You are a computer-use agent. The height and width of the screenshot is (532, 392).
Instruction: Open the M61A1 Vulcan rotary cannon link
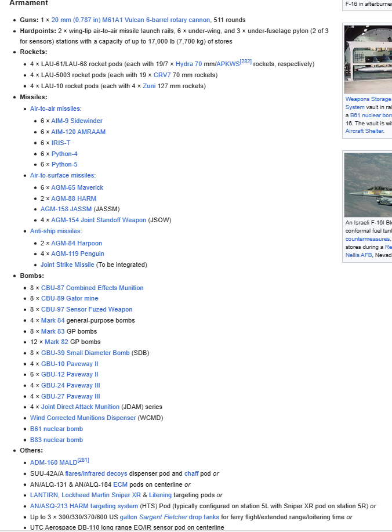click(130, 20)
